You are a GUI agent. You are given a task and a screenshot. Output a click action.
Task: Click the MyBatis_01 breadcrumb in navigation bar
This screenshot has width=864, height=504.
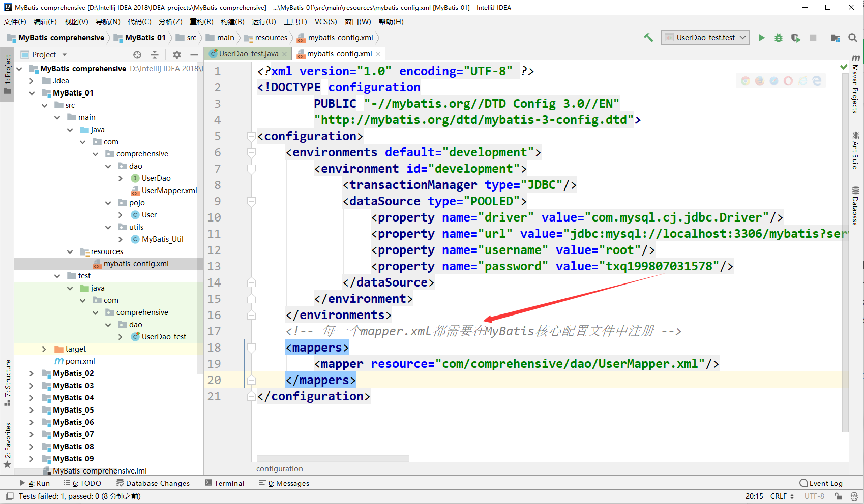point(140,38)
